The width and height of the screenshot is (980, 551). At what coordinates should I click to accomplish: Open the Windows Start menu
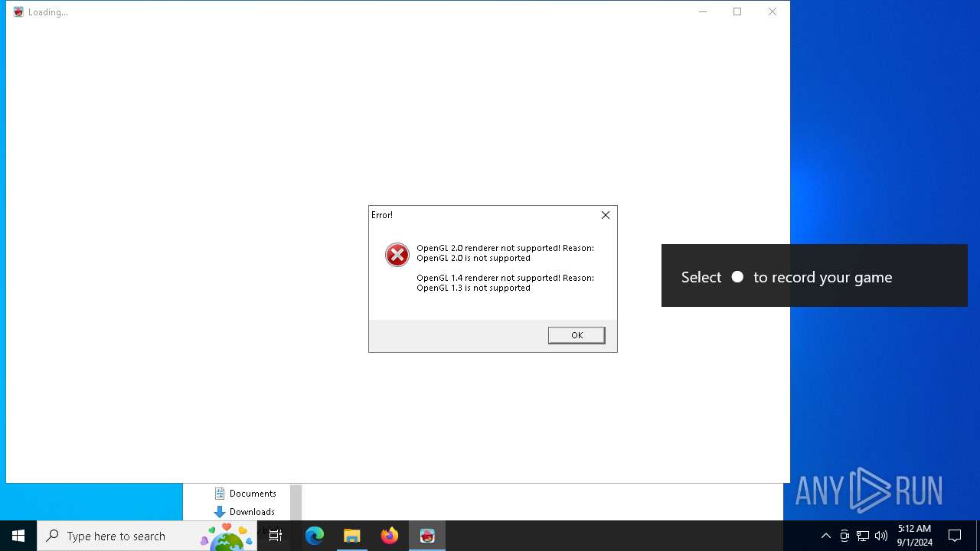(x=18, y=536)
